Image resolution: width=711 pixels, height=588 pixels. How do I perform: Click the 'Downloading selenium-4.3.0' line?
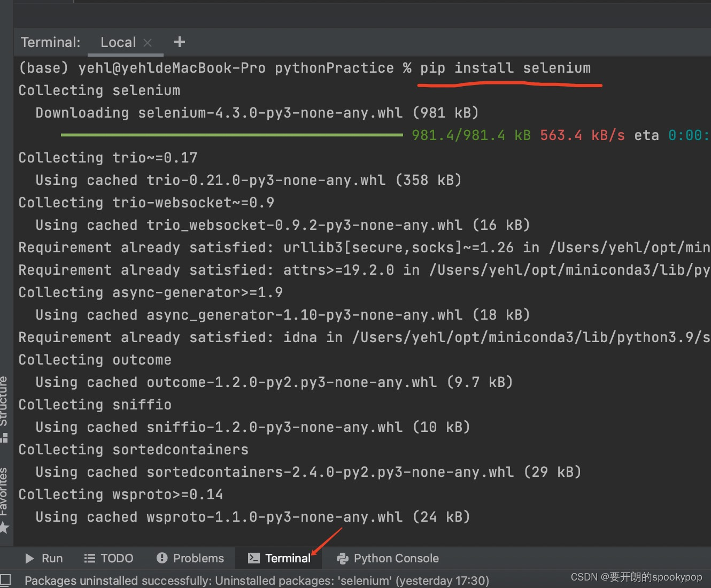(x=257, y=113)
